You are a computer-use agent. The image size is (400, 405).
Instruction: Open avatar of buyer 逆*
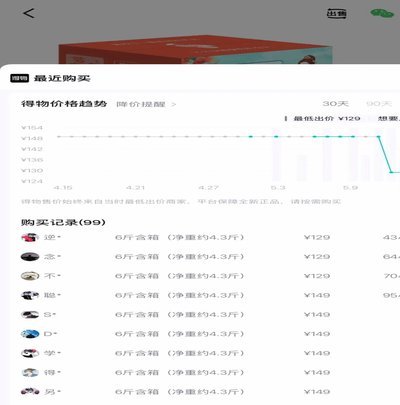tap(30, 237)
